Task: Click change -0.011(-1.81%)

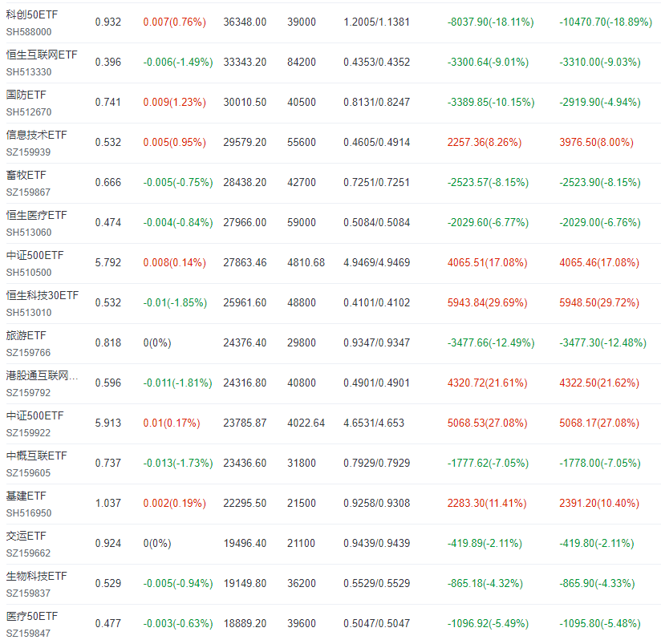Action: 177,383
